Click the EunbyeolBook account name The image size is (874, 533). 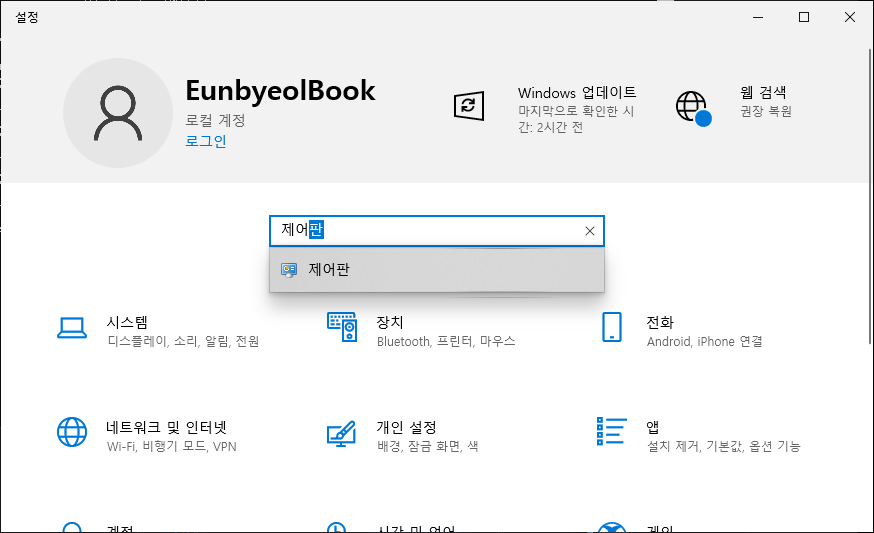280,90
